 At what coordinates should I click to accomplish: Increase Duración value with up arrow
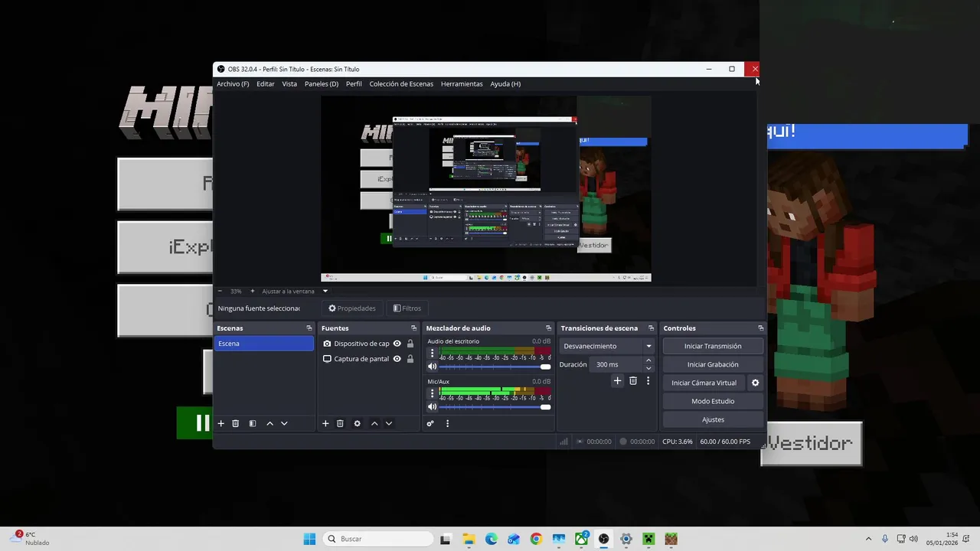click(648, 360)
